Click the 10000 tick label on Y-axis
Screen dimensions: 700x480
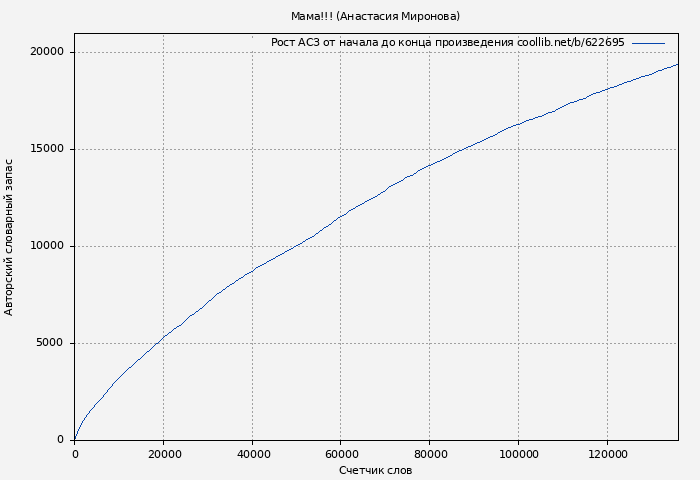tap(46, 246)
